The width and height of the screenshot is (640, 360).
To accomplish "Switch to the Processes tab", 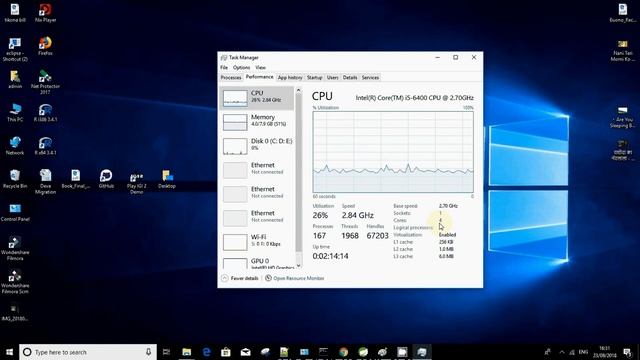I will (231, 77).
